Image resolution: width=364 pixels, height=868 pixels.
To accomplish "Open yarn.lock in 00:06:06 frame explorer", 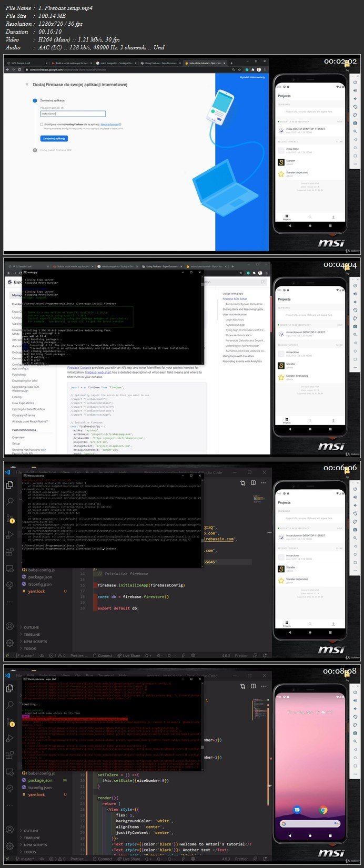I will coord(36,591).
